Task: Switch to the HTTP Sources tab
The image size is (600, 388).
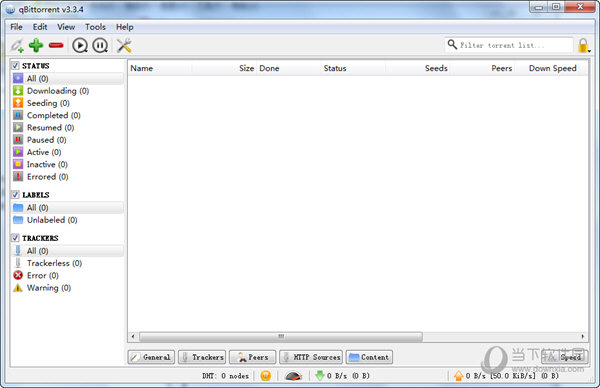Action: [x=311, y=357]
